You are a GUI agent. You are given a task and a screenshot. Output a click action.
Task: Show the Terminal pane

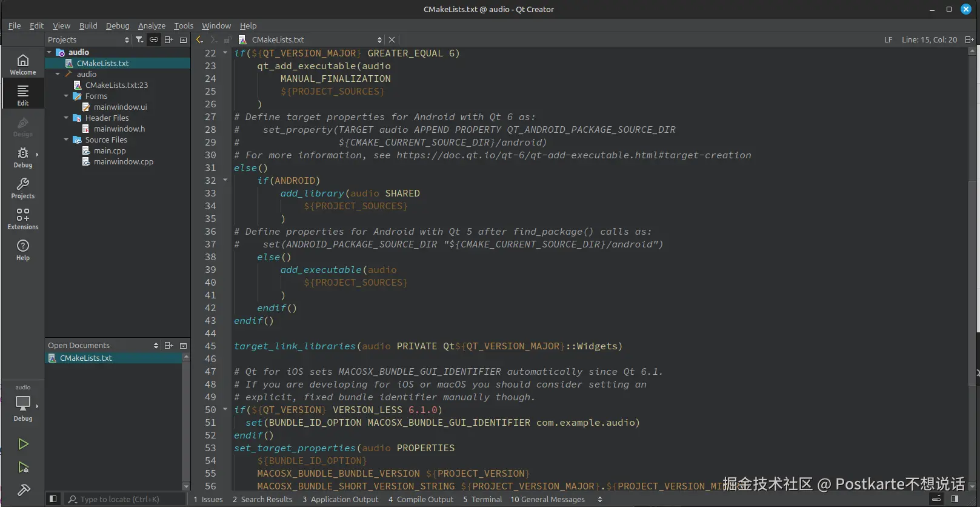tap(482, 499)
